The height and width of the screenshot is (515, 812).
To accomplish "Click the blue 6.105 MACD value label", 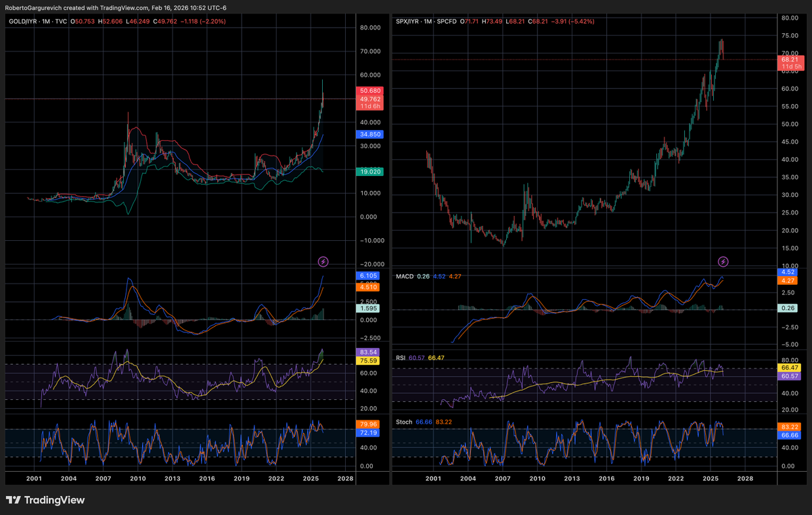I will (x=367, y=276).
